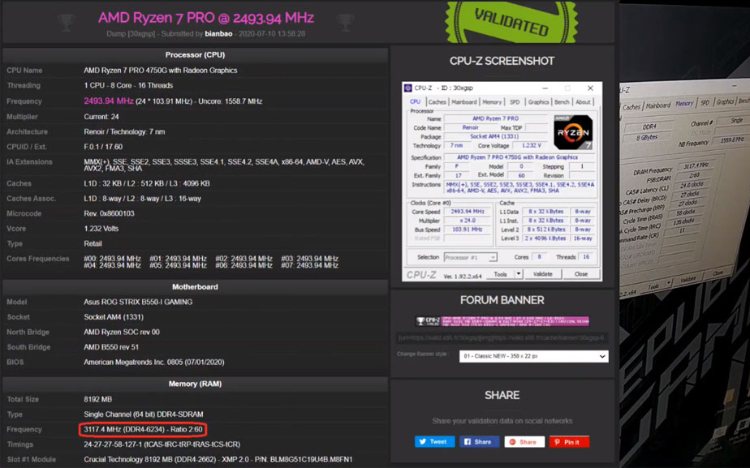Open the bianbao submitter profile link
This screenshot has width=750, height=468.
tap(219, 34)
